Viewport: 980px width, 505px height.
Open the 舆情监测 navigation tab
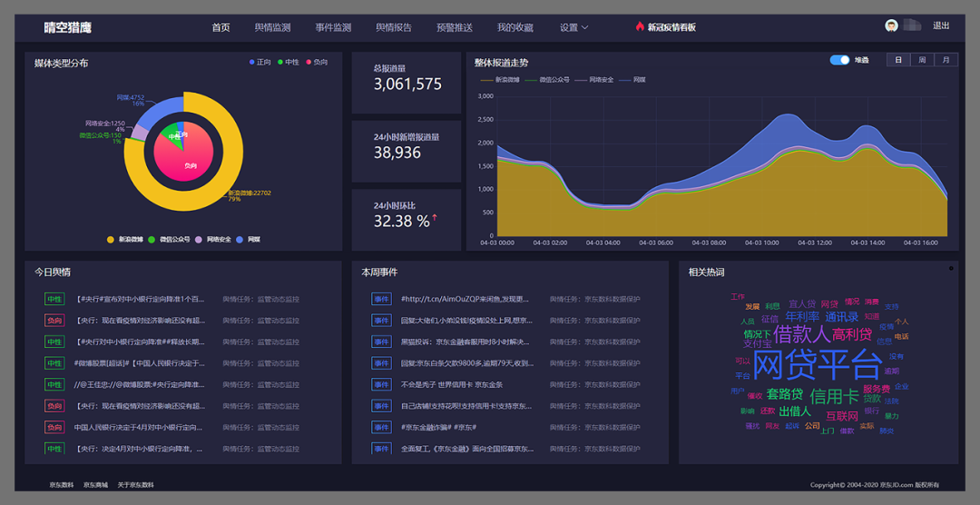[x=272, y=27]
